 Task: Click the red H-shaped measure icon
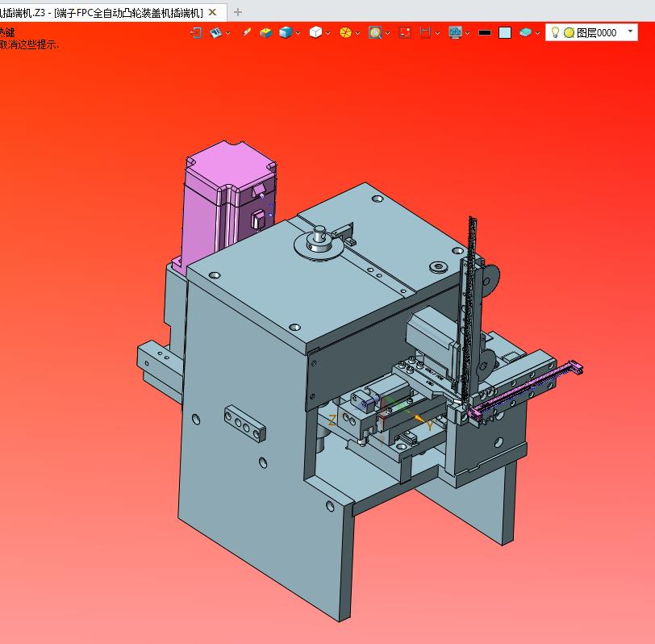[425, 32]
